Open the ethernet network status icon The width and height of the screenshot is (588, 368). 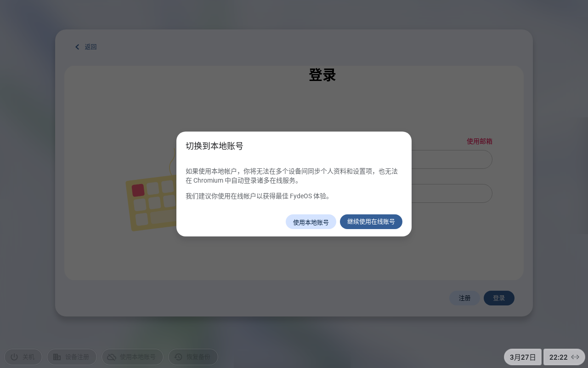point(575,357)
